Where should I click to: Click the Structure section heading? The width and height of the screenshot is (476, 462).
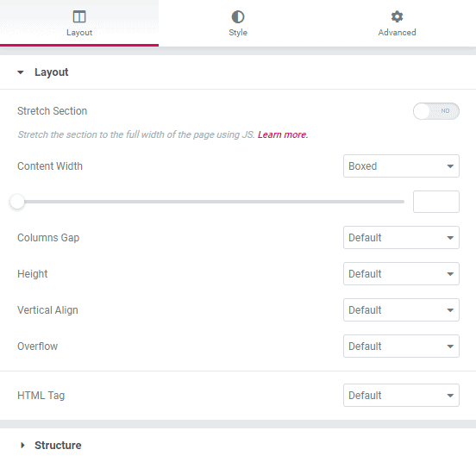click(58, 445)
